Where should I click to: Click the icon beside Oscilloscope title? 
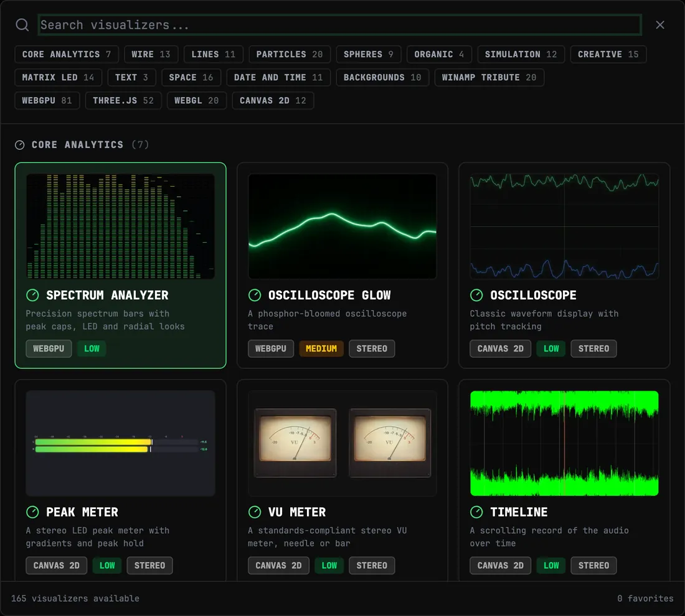(x=476, y=295)
